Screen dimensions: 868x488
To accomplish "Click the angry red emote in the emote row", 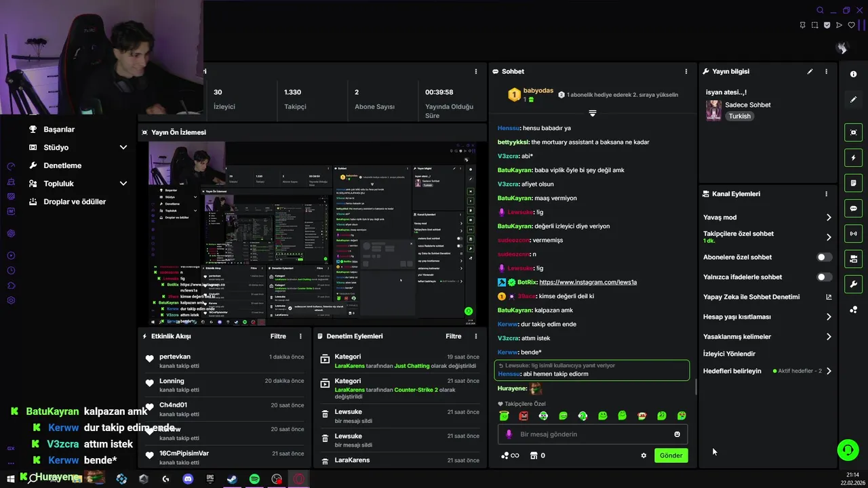I will coord(524,415).
